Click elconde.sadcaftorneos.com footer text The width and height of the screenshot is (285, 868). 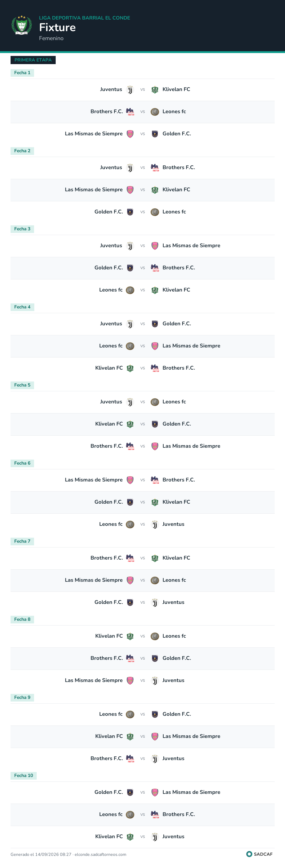pyautogui.click(x=100, y=855)
